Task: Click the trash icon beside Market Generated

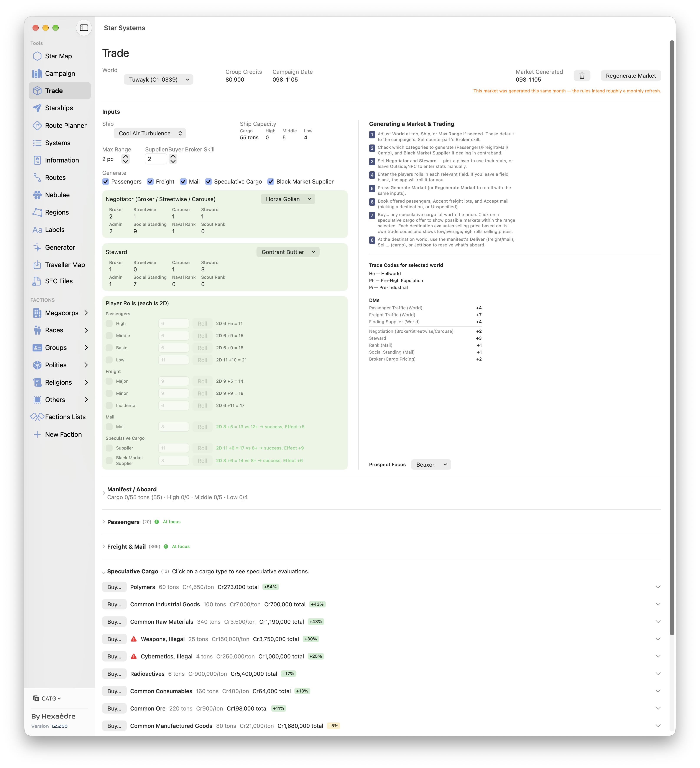Action: [582, 76]
